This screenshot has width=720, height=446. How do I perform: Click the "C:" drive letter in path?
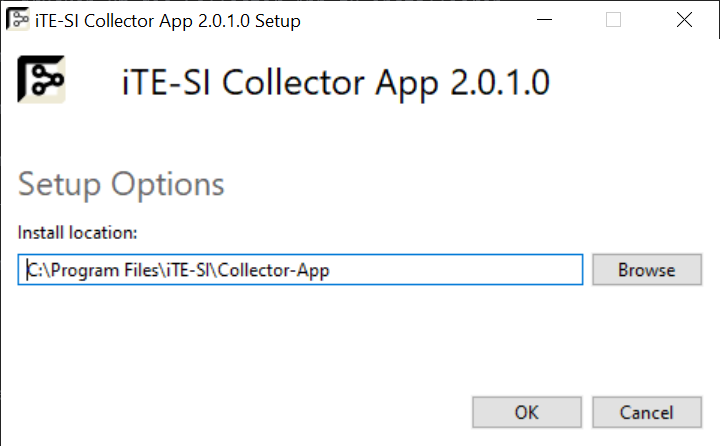[33, 270]
